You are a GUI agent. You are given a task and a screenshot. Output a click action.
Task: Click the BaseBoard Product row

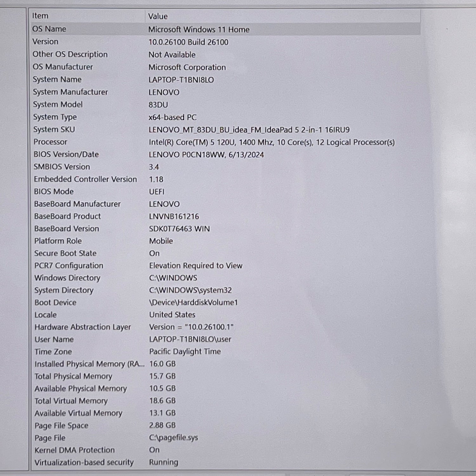[x=68, y=216]
